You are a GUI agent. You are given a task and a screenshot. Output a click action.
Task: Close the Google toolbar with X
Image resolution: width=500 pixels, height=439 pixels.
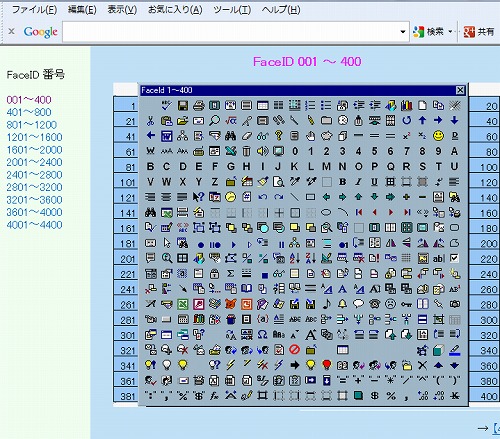11,32
